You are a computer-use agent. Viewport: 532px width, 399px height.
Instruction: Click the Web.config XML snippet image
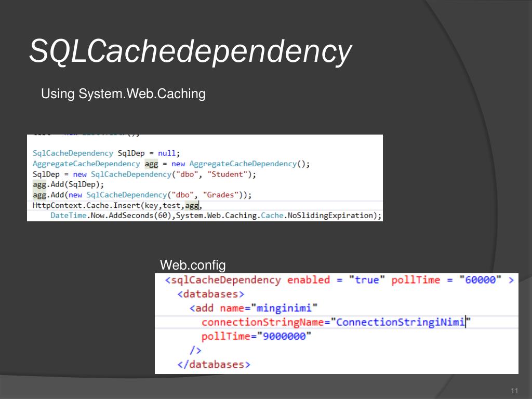(x=337, y=324)
